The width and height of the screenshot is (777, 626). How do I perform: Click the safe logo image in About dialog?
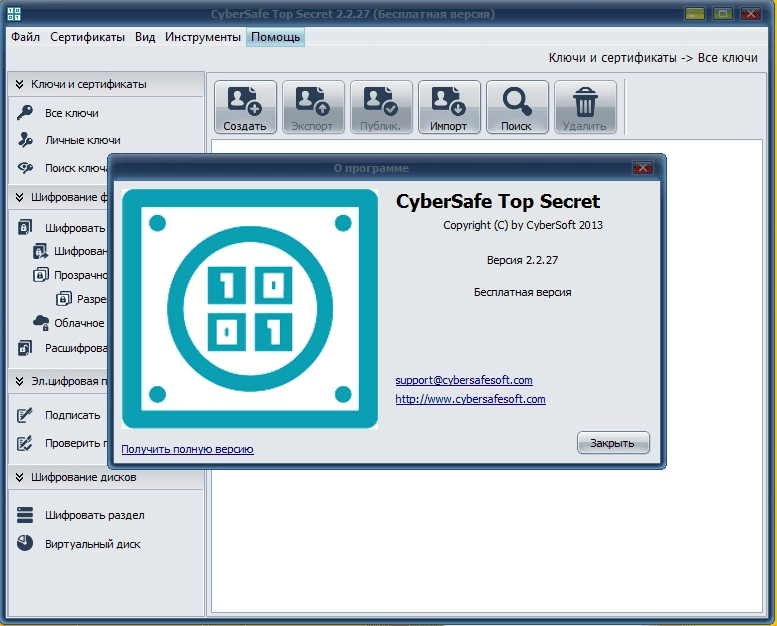(250, 308)
